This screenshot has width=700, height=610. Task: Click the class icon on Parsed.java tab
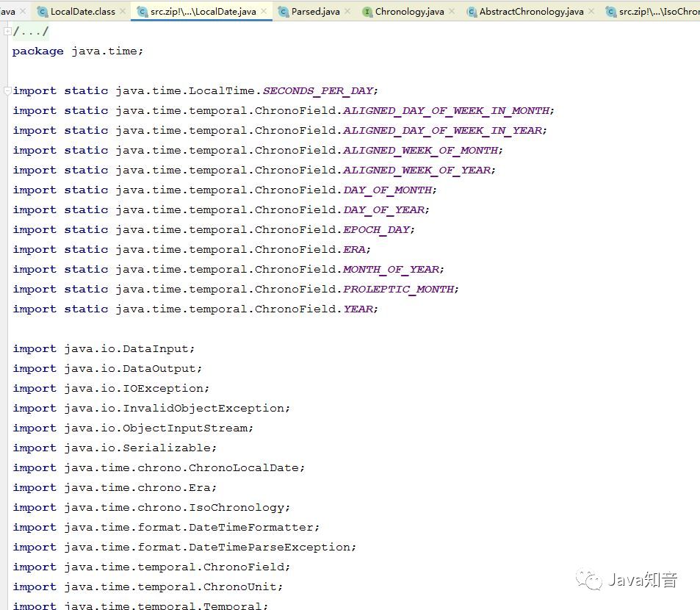tap(284, 12)
